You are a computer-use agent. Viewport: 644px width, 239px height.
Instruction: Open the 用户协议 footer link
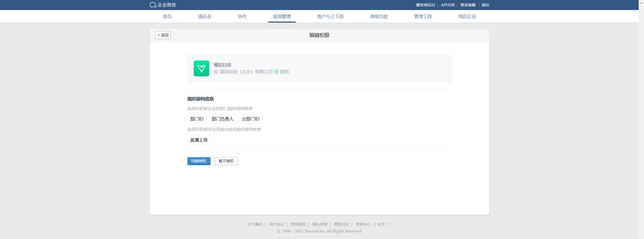(x=276, y=224)
